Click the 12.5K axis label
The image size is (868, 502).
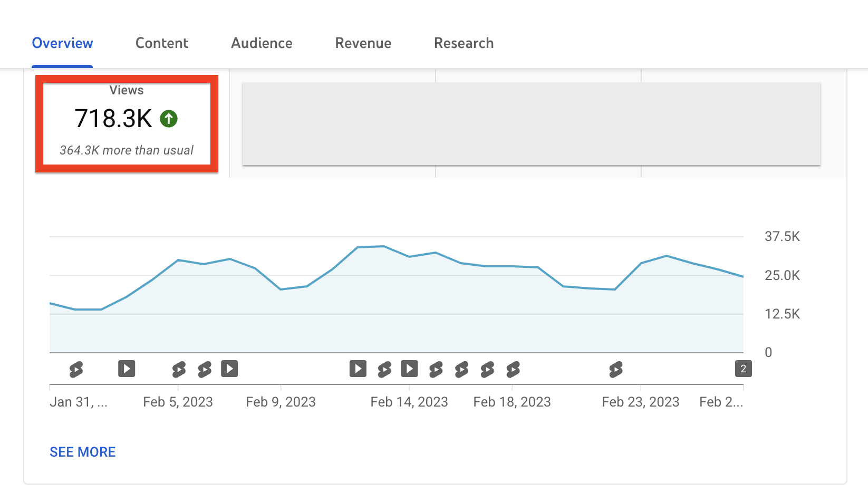[782, 314]
